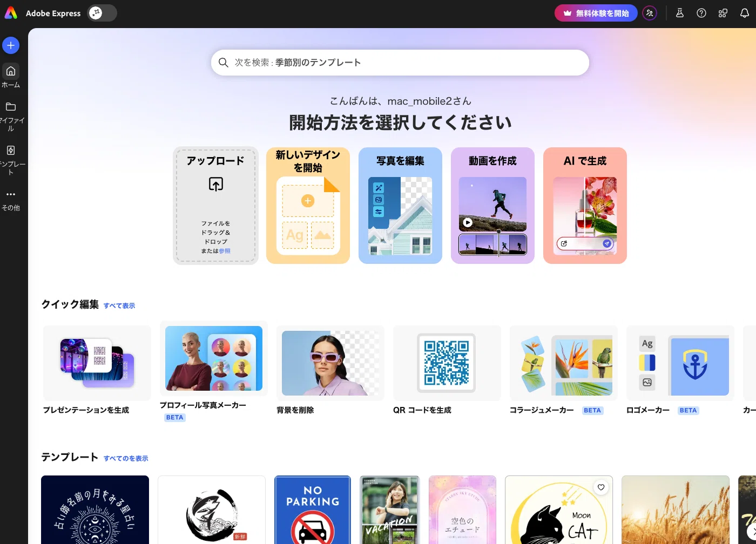Screen dimensions: 756x544
Task: Open the pink sky etude template
Action: point(462,509)
